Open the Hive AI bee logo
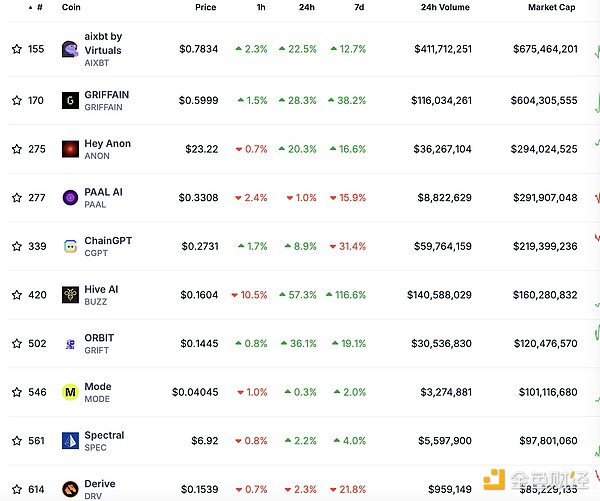 click(x=70, y=295)
